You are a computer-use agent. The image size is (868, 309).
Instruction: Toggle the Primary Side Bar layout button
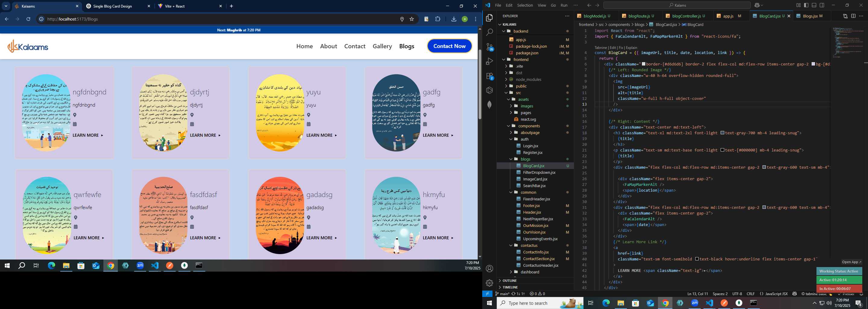click(x=806, y=5)
